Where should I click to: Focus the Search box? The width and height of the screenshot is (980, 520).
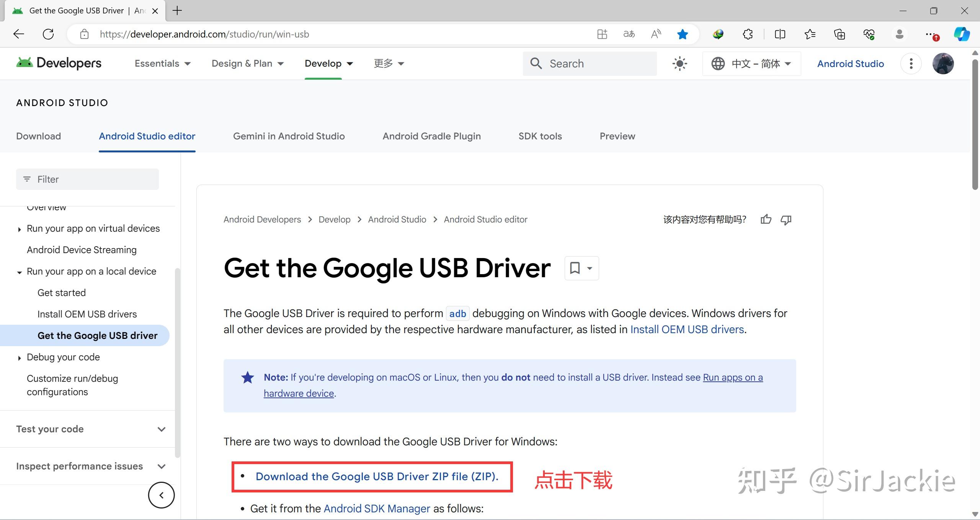[590, 64]
